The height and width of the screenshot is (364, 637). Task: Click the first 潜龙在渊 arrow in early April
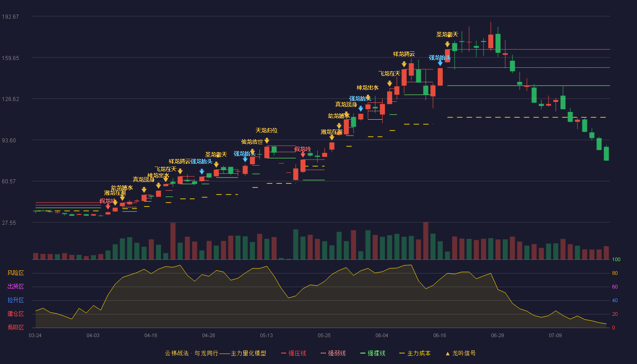pyautogui.click(x=115, y=202)
